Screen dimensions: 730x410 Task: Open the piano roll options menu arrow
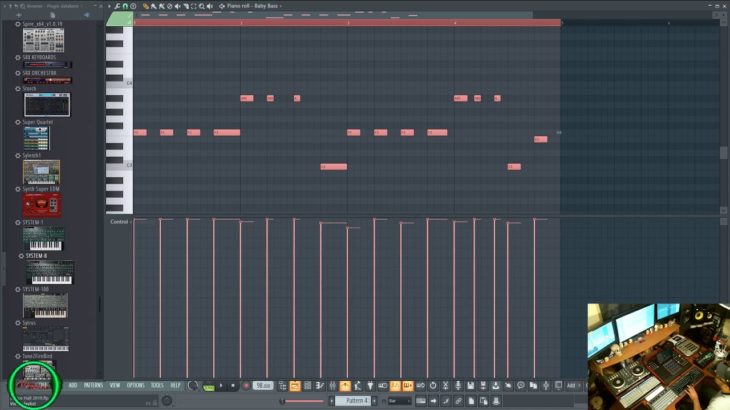click(x=112, y=6)
